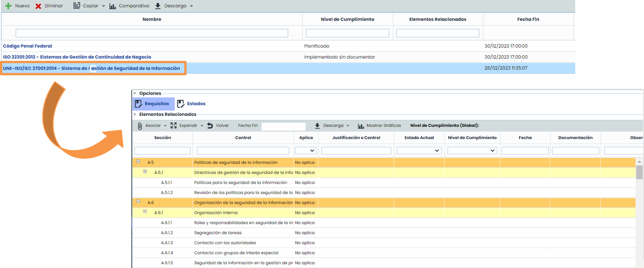Show charts with Mostrar Gráficas icon
Screen dimensions: 644x268
[x=361, y=126]
